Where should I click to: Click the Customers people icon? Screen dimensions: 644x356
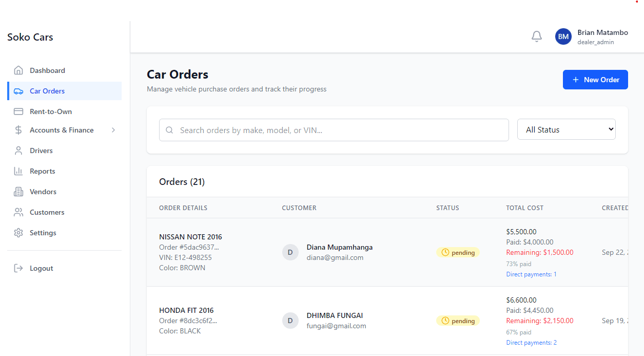18,212
